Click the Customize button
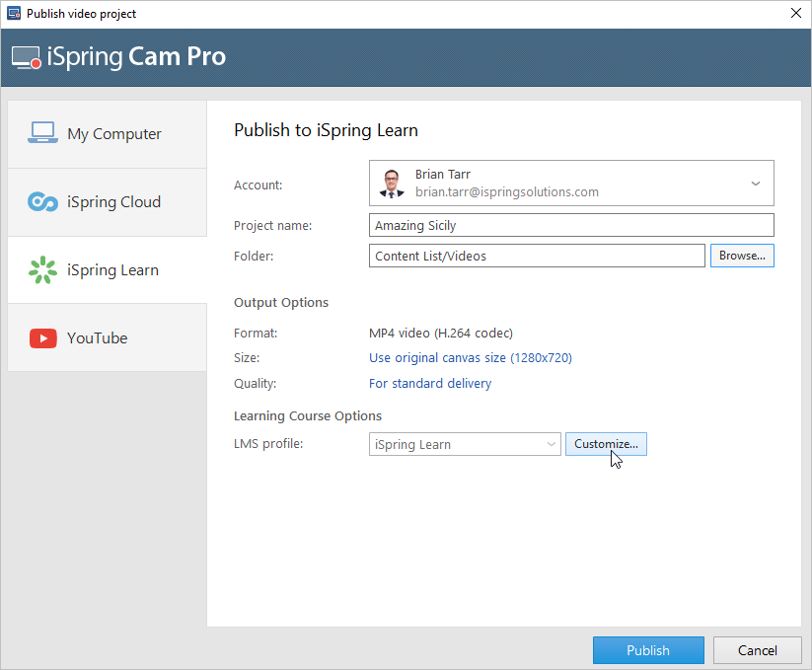The image size is (812, 670). (x=606, y=445)
